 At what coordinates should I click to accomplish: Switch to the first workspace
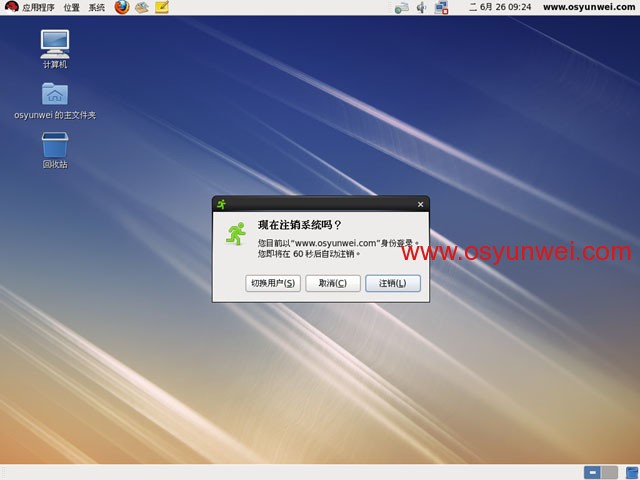click(x=592, y=473)
